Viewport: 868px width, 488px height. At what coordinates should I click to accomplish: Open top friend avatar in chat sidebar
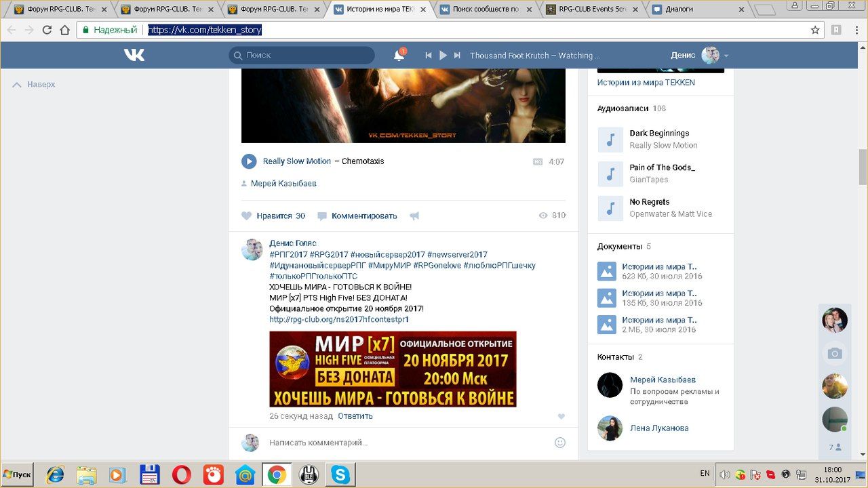coord(835,320)
